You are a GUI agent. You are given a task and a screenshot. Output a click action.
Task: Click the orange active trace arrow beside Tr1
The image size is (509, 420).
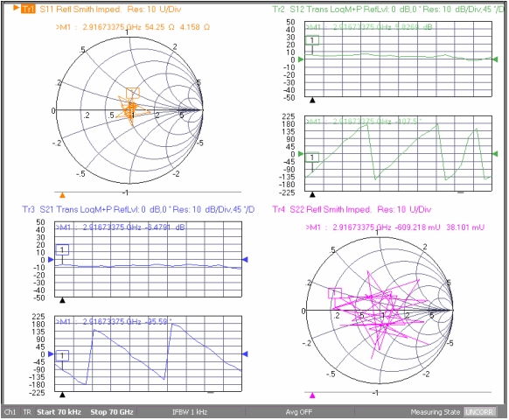pos(17,8)
